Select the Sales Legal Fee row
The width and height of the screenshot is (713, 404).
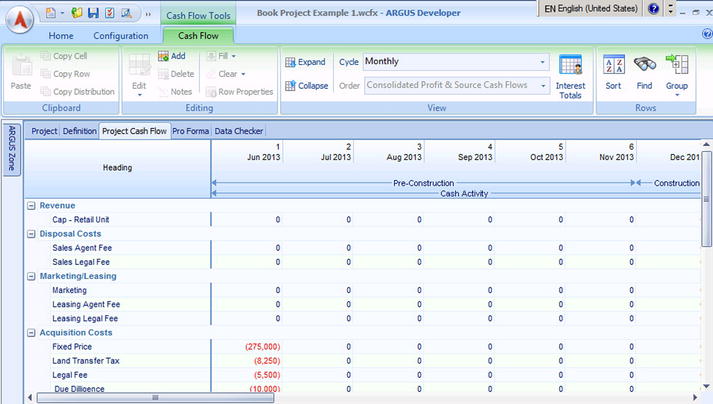pos(81,262)
